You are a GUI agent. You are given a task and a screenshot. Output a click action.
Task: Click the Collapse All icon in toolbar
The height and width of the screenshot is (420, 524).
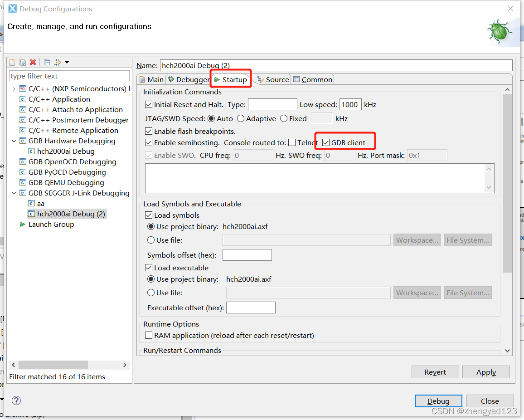(47, 62)
